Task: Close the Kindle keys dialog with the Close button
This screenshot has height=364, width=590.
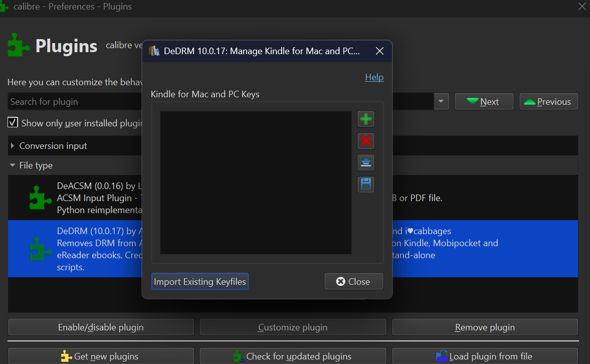Action: 353,281
